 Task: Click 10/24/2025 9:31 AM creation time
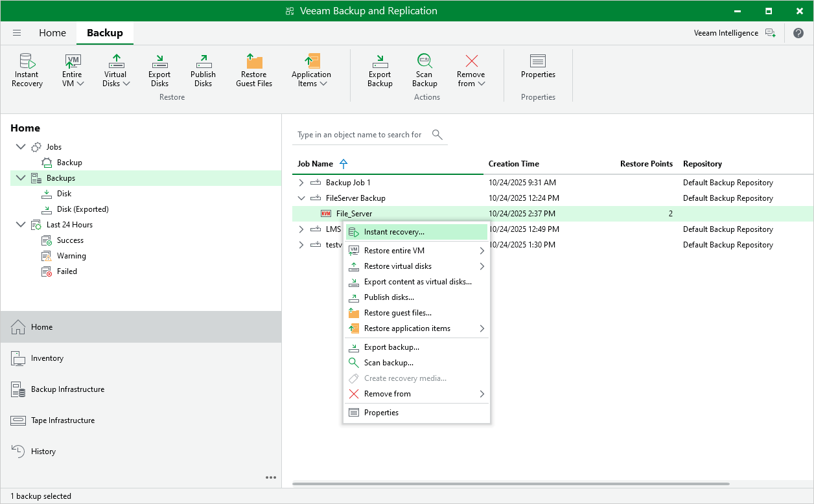coord(522,183)
